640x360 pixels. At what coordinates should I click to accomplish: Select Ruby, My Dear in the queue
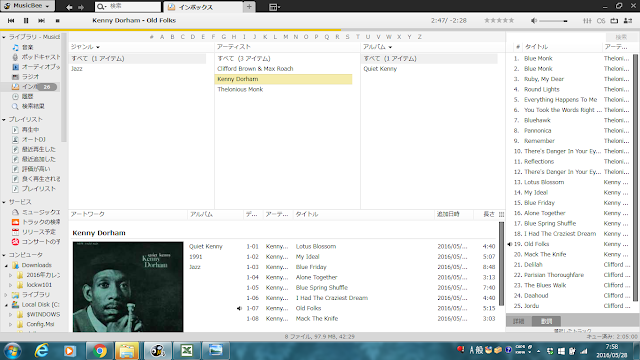tap(544, 79)
